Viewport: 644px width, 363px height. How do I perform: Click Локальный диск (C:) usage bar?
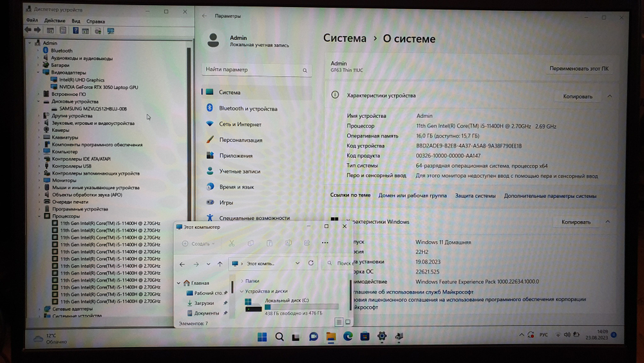pyautogui.click(x=301, y=307)
